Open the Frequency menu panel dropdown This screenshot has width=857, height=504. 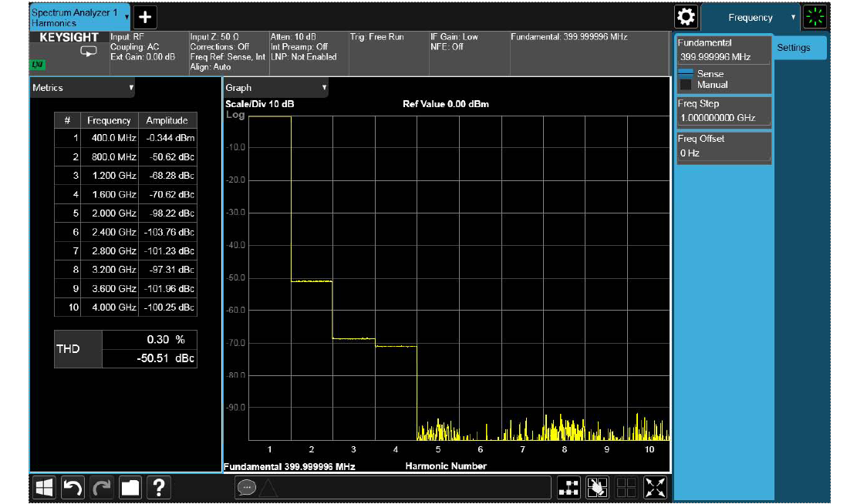click(750, 17)
